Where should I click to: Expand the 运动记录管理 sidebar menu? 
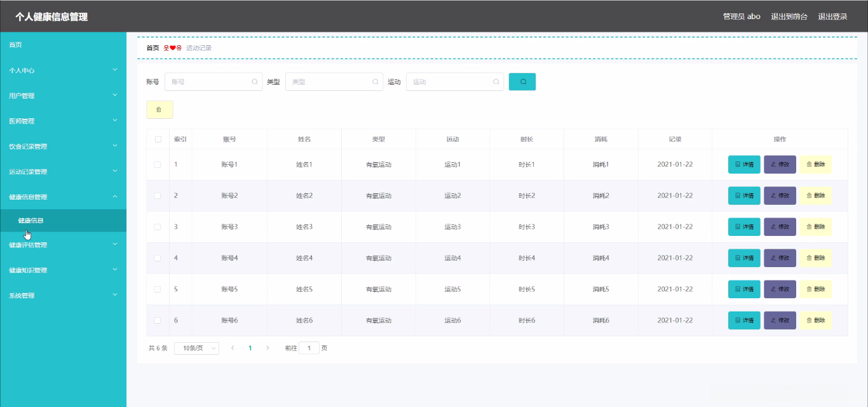[x=63, y=172]
